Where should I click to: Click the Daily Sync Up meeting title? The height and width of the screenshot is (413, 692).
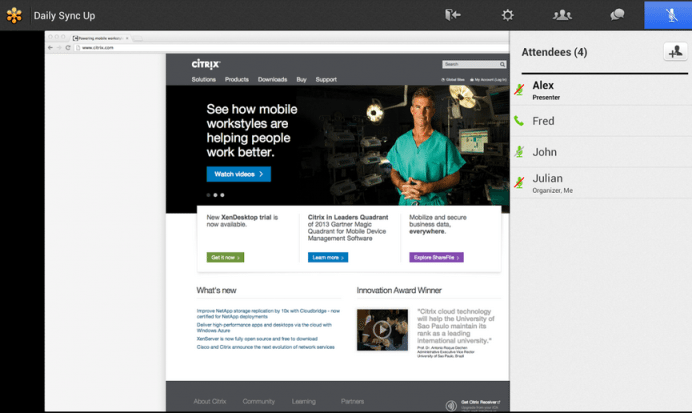pyautogui.click(x=64, y=15)
